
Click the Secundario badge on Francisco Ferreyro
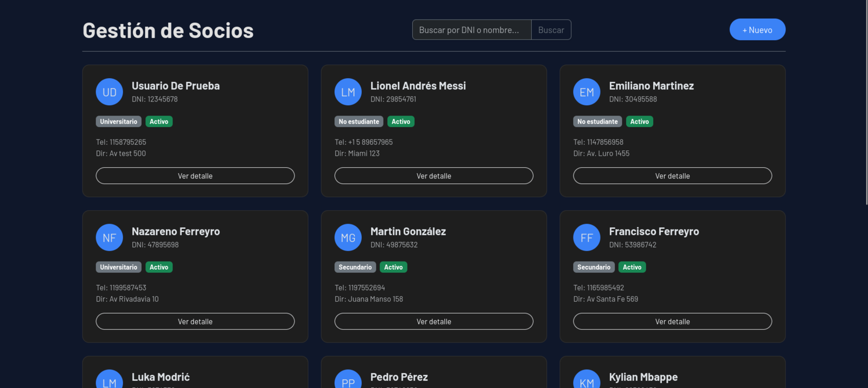[594, 267]
